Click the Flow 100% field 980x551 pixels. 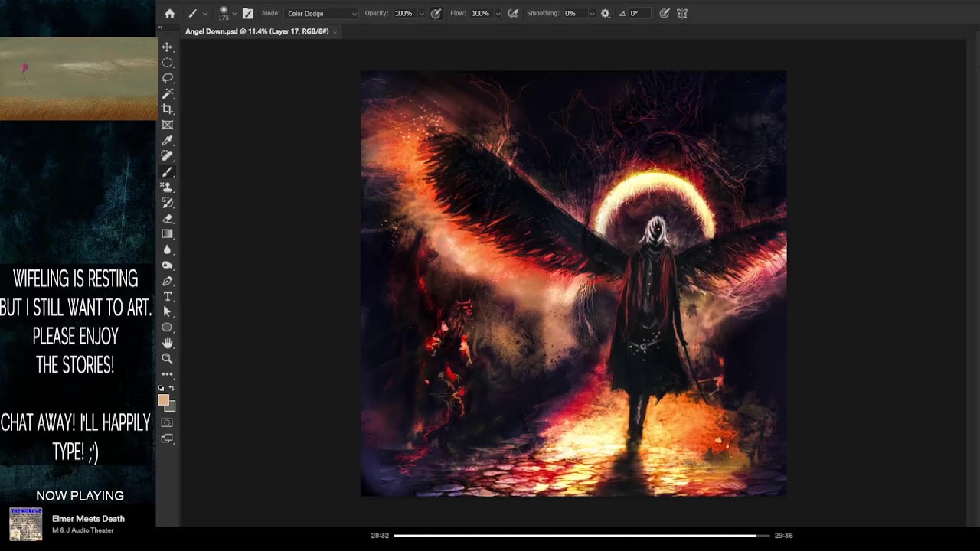[481, 13]
